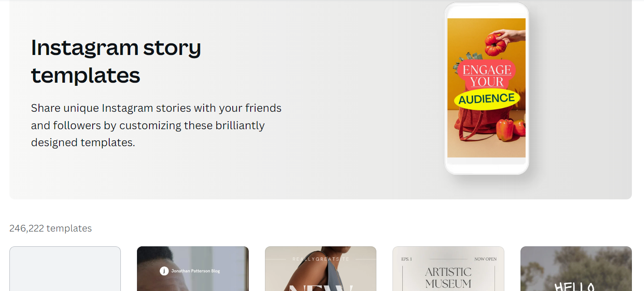Choose the Artistic Museum story template
Image resolution: width=644 pixels, height=291 pixels.
[448, 269]
